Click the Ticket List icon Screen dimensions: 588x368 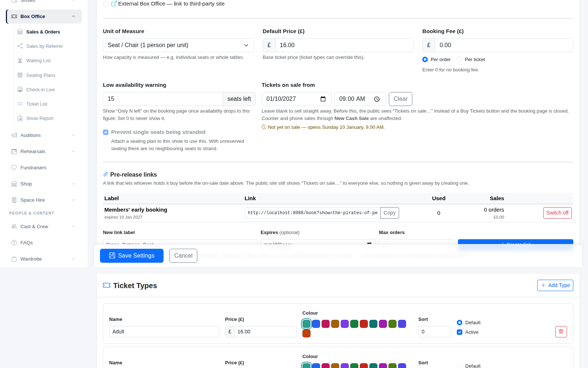pos(20,104)
